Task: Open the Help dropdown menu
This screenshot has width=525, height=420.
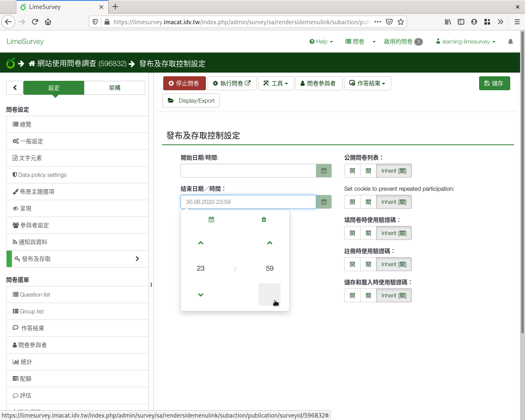Action: (321, 41)
